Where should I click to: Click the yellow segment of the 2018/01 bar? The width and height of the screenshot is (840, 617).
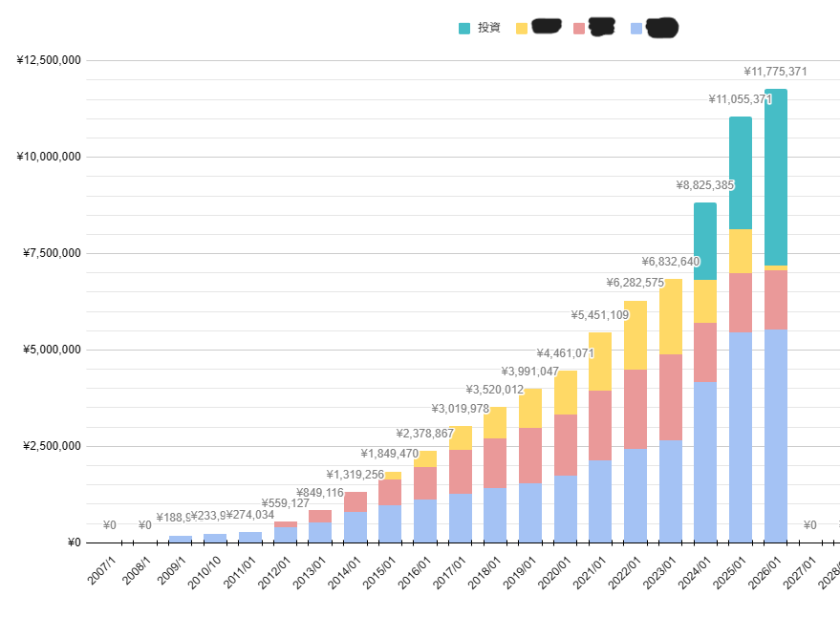495,422
